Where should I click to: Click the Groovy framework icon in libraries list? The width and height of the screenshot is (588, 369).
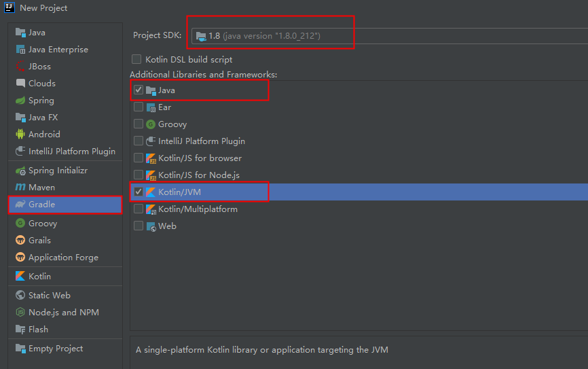151,124
